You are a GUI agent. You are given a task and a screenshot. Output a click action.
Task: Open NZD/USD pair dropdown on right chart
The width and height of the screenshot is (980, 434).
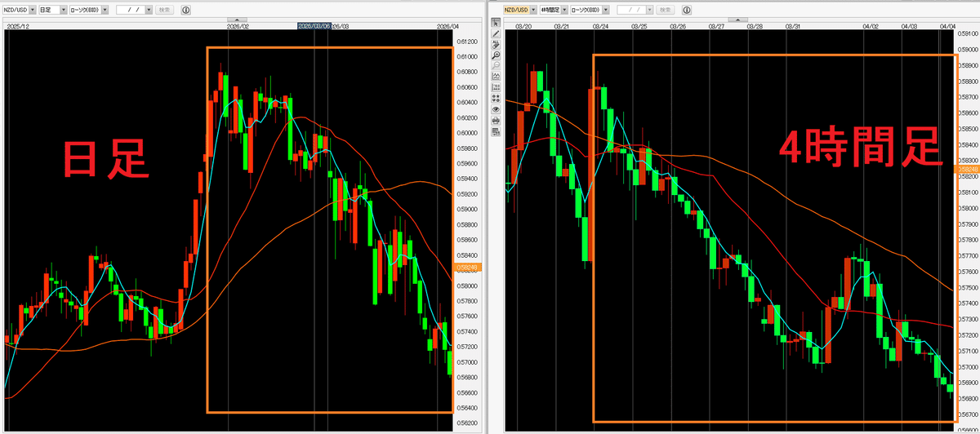[x=533, y=10]
